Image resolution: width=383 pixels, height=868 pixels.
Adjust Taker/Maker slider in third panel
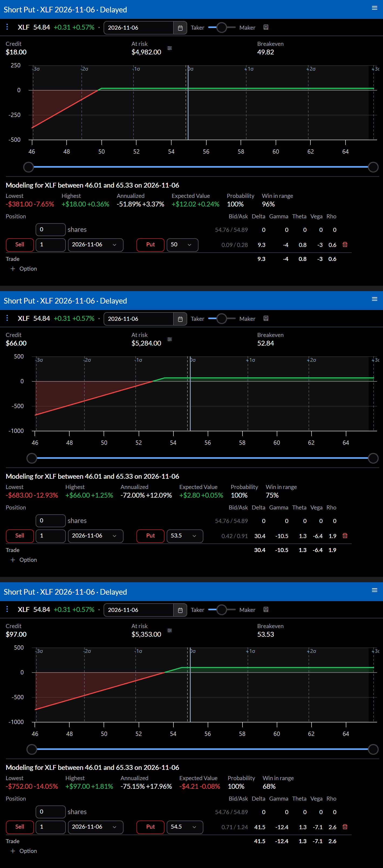point(221,610)
